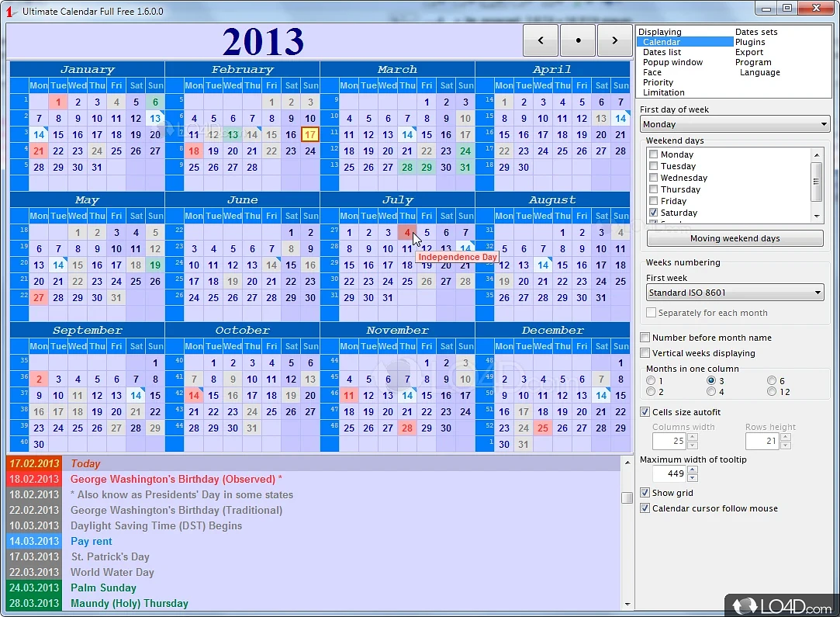Check Tuesday as a weekend day
This screenshot has height=617, width=840.
654,166
